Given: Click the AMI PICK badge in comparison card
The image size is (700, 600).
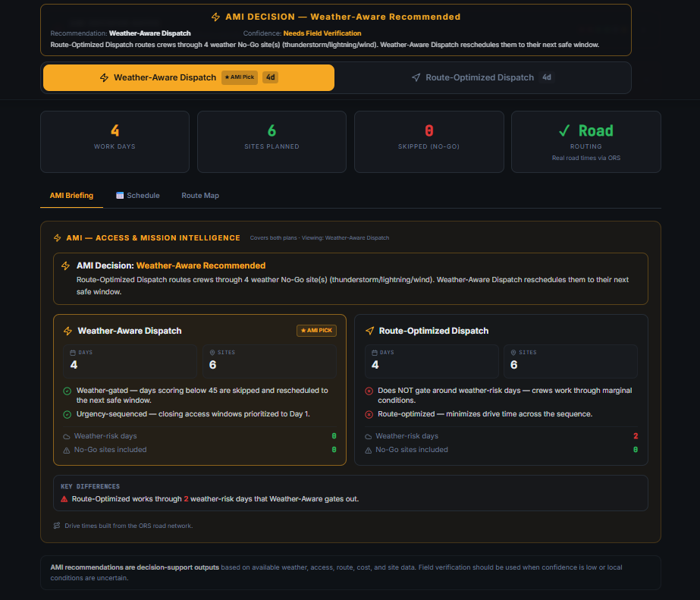Looking at the screenshot, I should click(316, 331).
